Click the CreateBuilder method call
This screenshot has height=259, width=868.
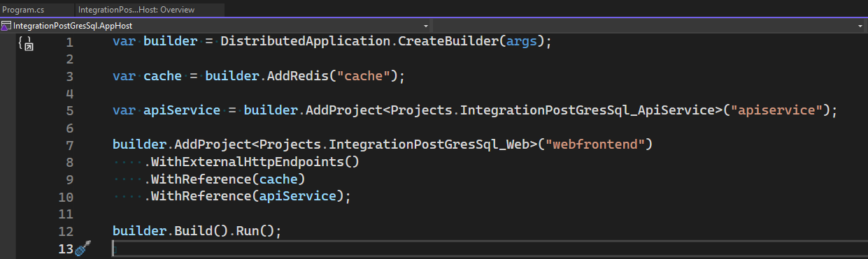448,41
